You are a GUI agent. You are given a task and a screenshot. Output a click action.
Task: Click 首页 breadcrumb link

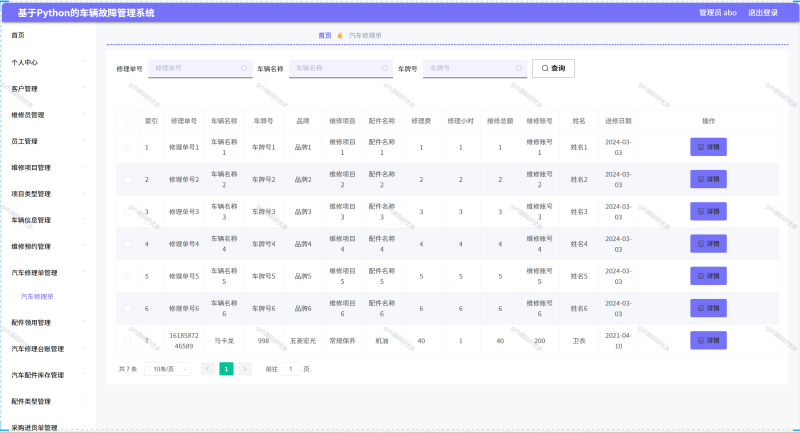(324, 36)
